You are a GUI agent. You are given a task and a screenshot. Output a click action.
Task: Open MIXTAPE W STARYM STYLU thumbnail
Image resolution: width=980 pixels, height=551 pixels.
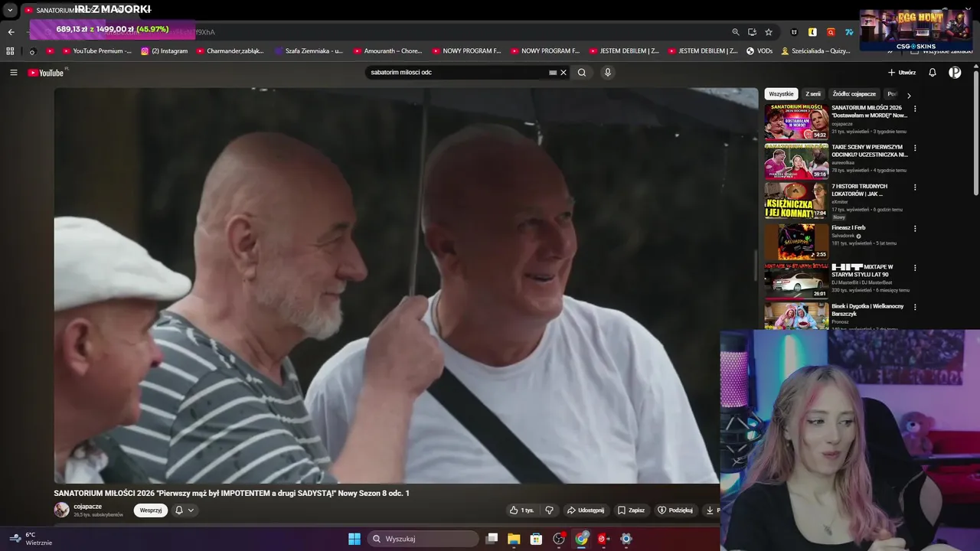coord(796,281)
